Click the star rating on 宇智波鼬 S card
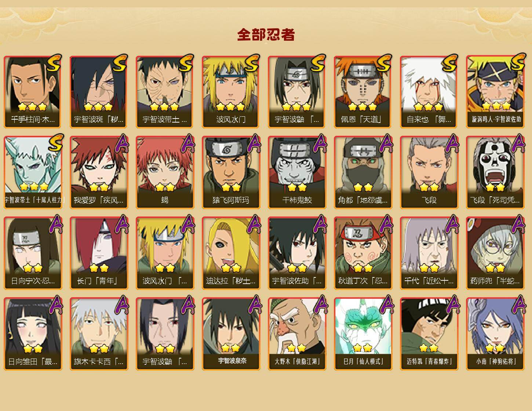 (296, 107)
